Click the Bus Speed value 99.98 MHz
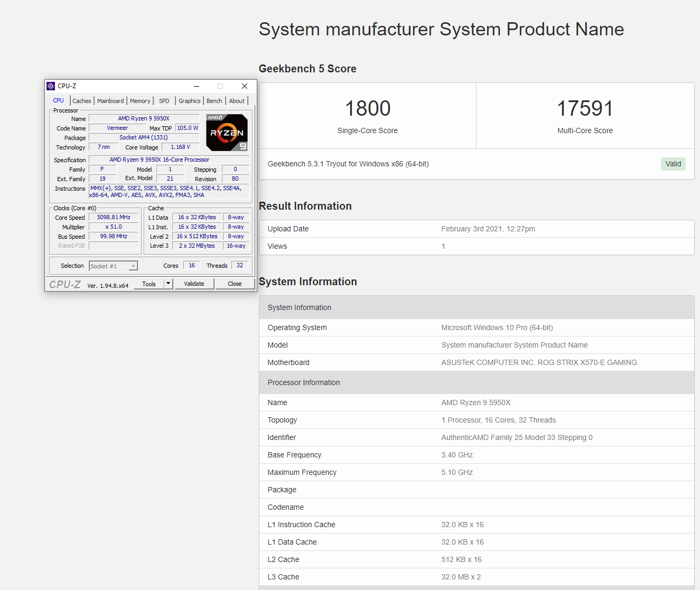 coord(114,236)
